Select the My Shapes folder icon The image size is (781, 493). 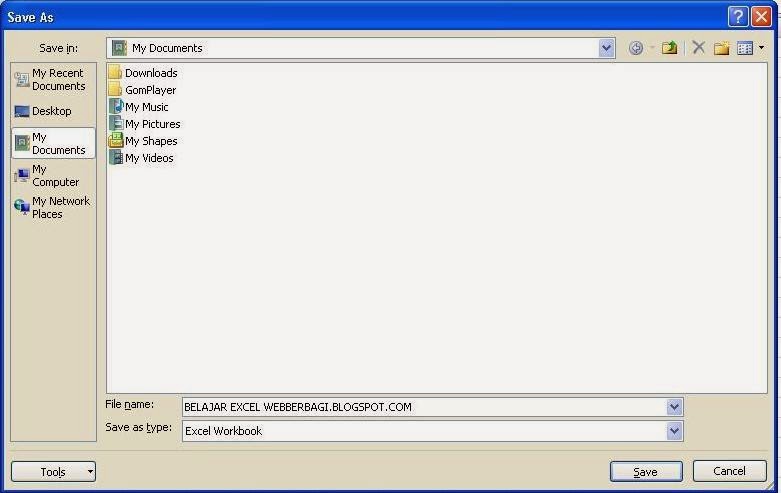(x=115, y=140)
